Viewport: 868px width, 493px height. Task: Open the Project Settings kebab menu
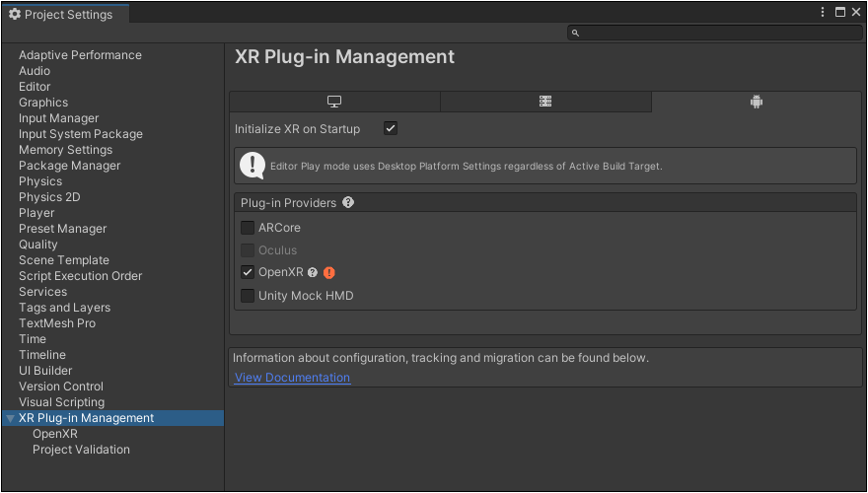tap(823, 12)
